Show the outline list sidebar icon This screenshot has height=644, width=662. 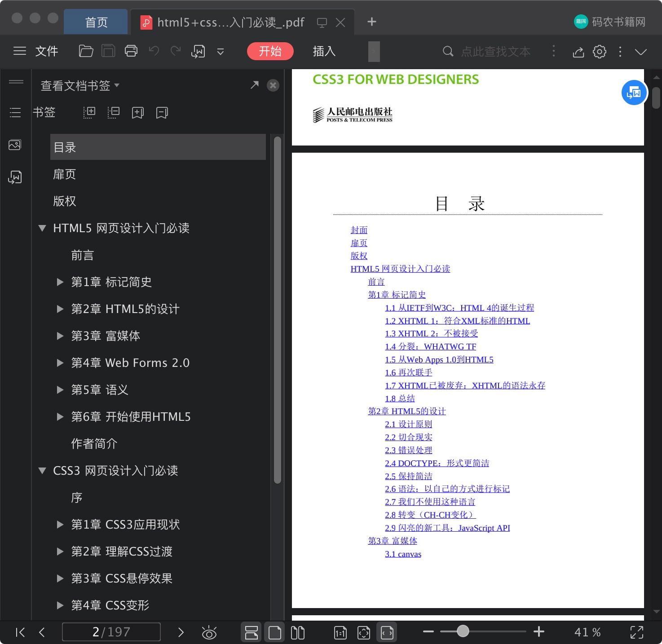(x=15, y=112)
